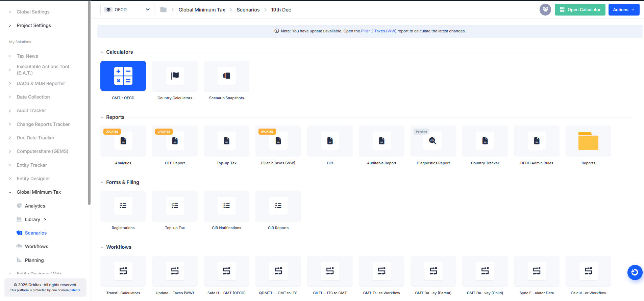Open Due Date Tracker in the sidebar
This screenshot has width=644, height=301.
35,138
